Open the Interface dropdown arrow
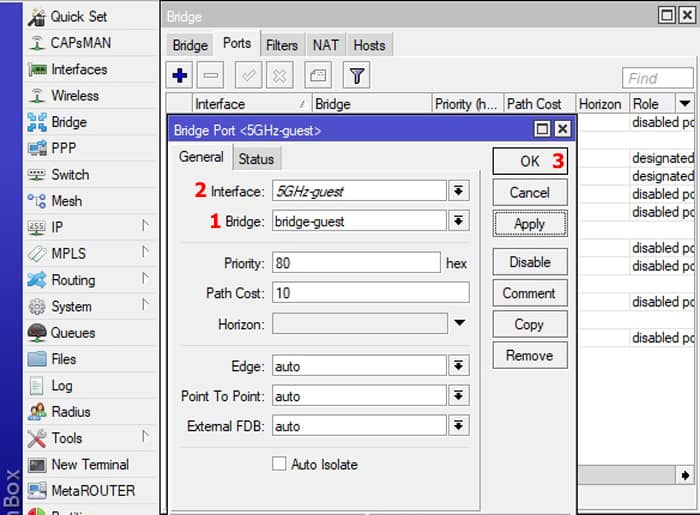 point(458,191)
